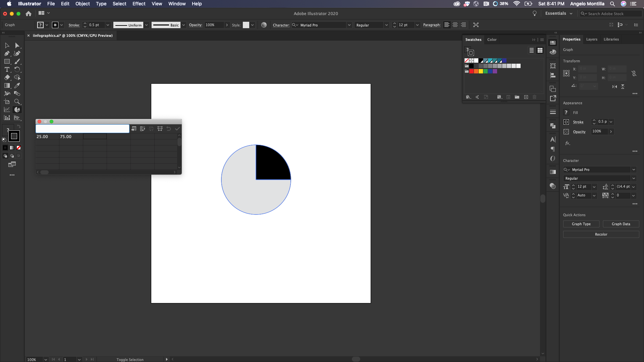Click the Graph Type button
Image resolution: width=644 pixels, height=362 pixels.
pyautogui.click(x=581, y=224)
